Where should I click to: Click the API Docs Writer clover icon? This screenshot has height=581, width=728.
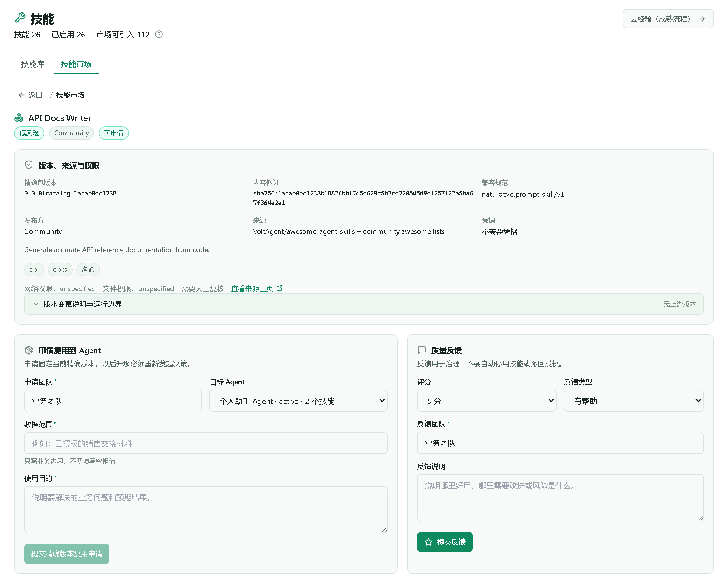19,118
